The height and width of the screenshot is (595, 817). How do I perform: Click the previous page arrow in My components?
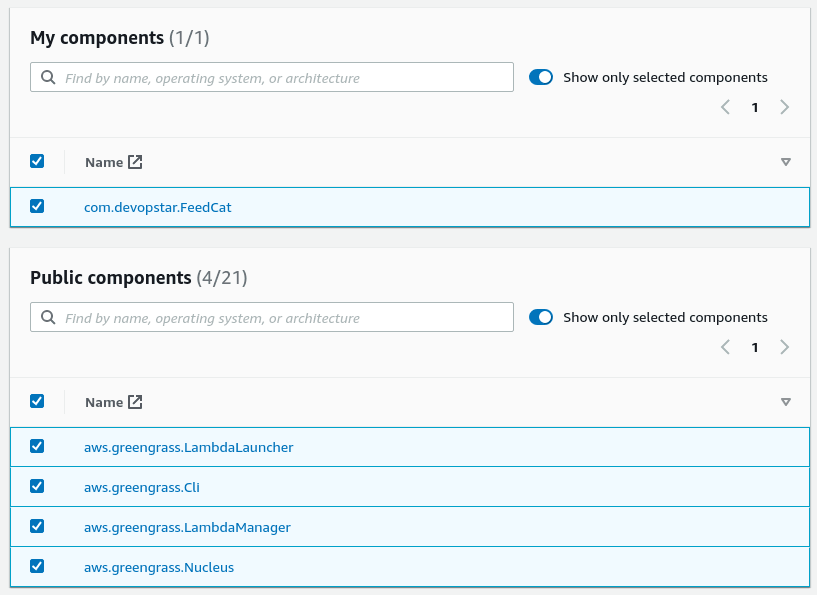coord(725,107)
